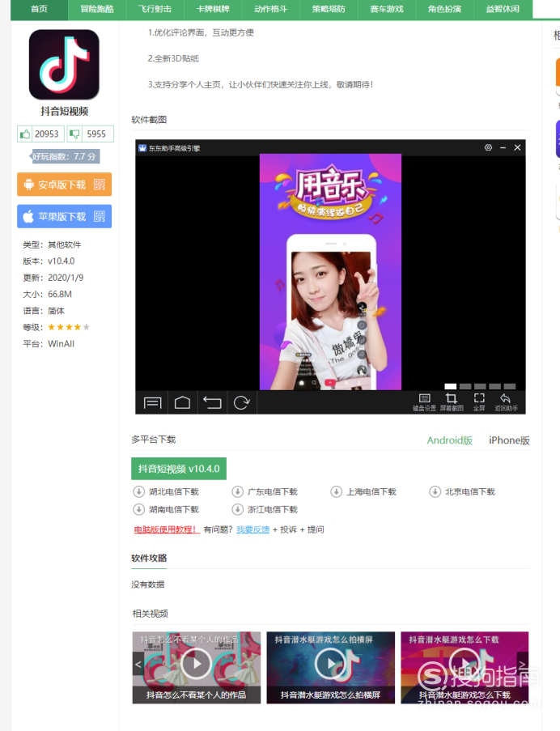The width and height of the screenshot is (560, 731).
Task: Select the 软件攻略 tab heading
Action: point(149,558)
